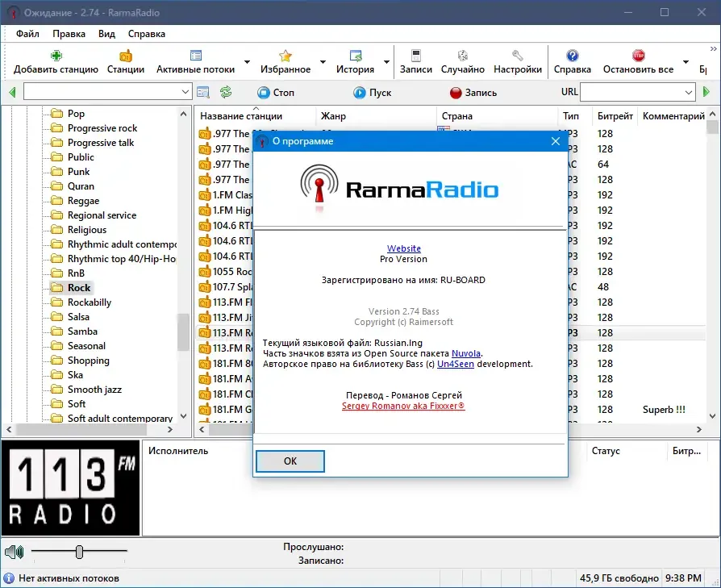Viewport: 721px width, 588px height.
Task: Click the Add Station (Добавить станцию) icon
Action: (56, 56)
